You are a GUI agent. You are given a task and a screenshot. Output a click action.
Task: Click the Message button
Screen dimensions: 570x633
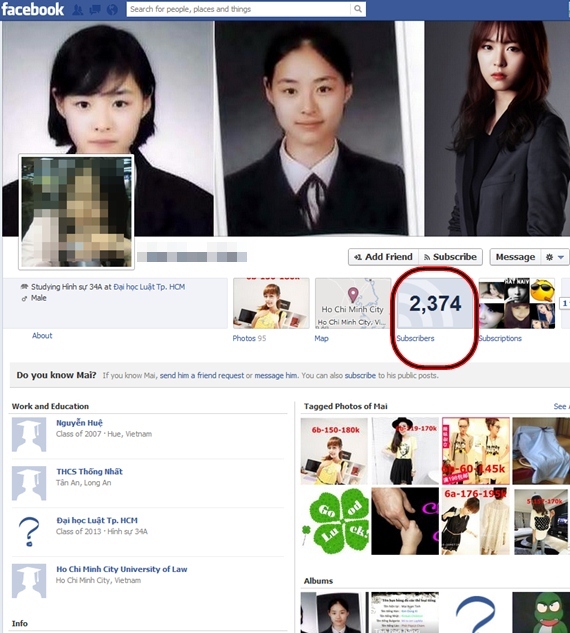pyautogui.click(x=515, y=257)
